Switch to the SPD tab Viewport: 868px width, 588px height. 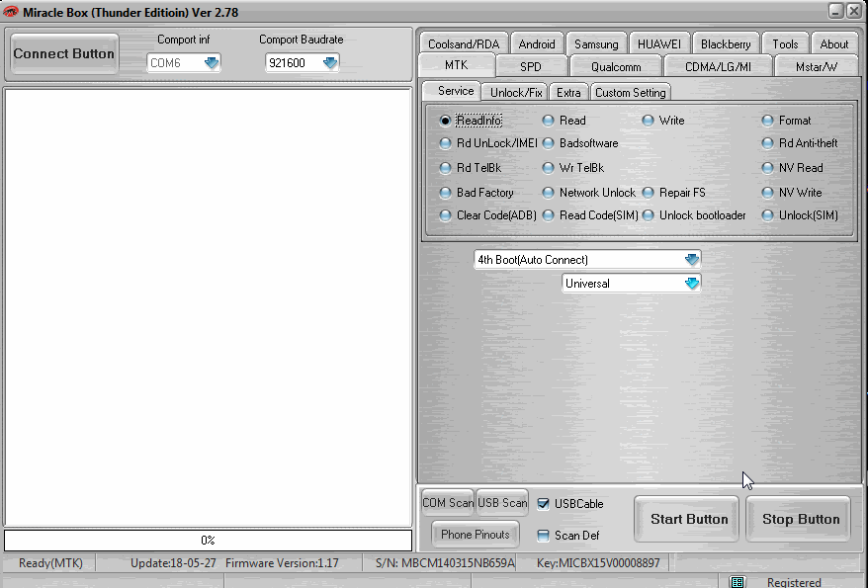[x=530, y=67]
